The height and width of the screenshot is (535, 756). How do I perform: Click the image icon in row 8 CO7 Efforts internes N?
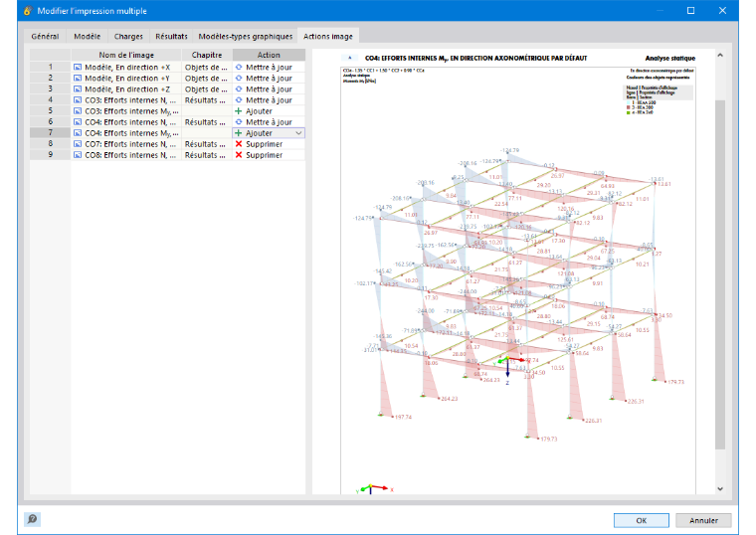[x=78, y=144]
